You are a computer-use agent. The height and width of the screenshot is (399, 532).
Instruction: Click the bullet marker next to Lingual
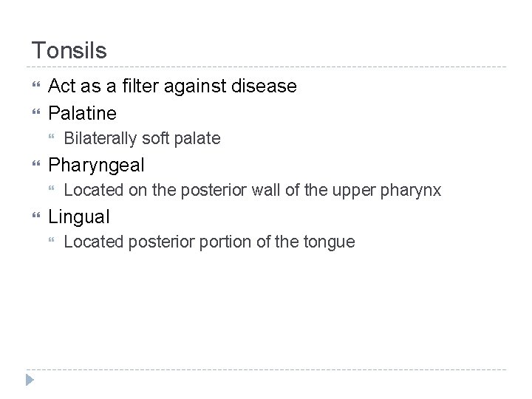[34, 217]
